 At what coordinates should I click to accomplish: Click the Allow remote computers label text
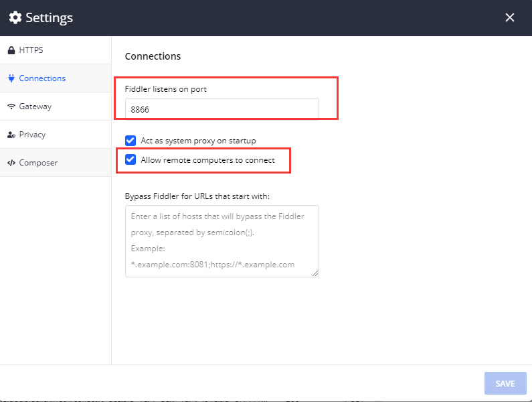pos(207,160)
